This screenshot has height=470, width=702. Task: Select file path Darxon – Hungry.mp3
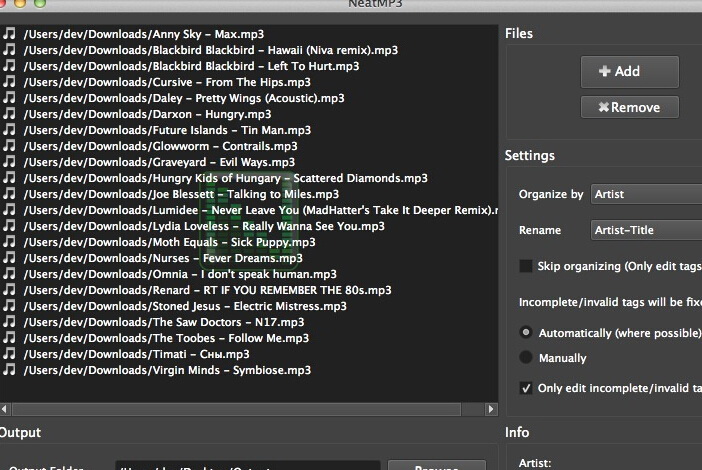pyautogui.click(x=147, y=114)
